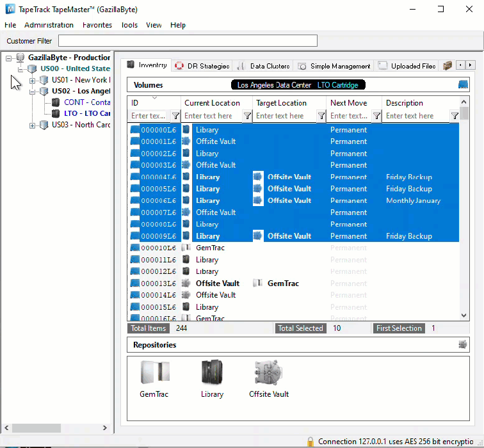484x448 pixels.
Task: Click the GazillaByte Production server icon
Action: pyautogui.click(x=20, y=58)
